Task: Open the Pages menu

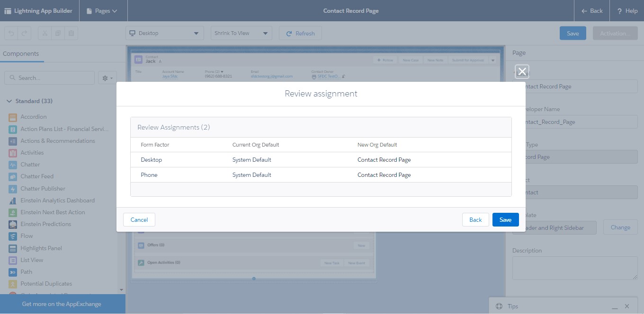Action: pyautogui.click(x=103, y=10)
